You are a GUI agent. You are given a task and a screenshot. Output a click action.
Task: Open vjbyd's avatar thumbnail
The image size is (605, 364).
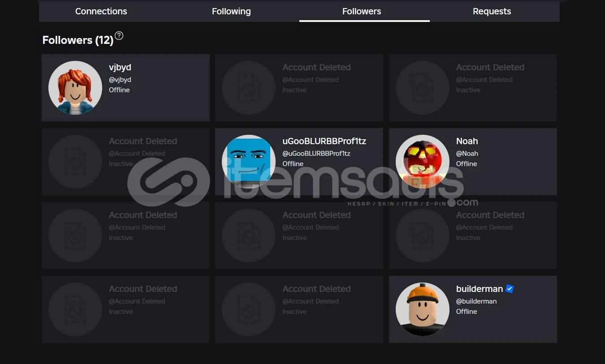[x=75, y=88]
